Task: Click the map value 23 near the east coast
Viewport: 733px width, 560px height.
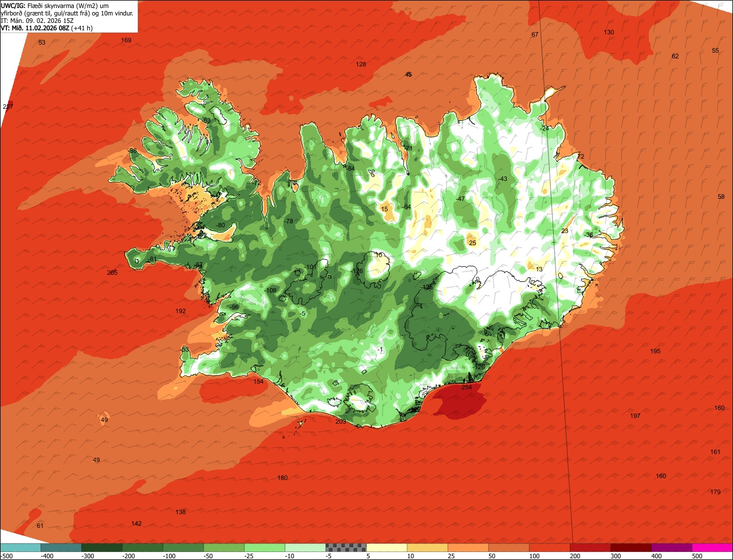Action: pos(565,231)
